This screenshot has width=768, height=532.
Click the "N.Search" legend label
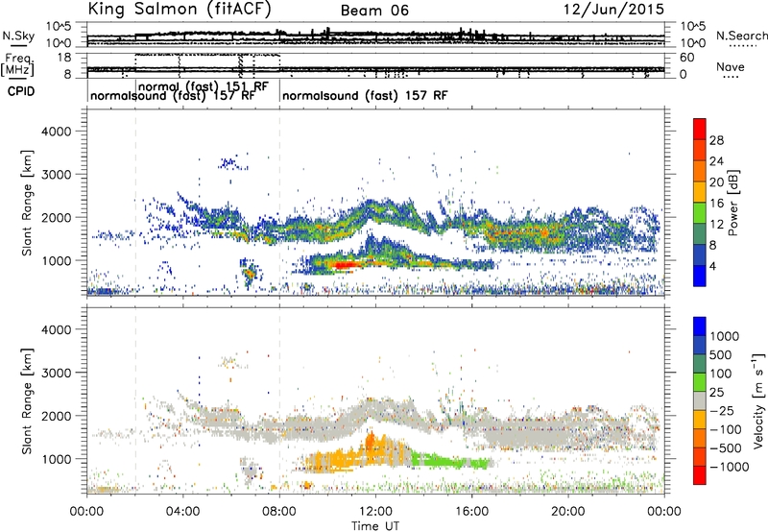point(741,36)
